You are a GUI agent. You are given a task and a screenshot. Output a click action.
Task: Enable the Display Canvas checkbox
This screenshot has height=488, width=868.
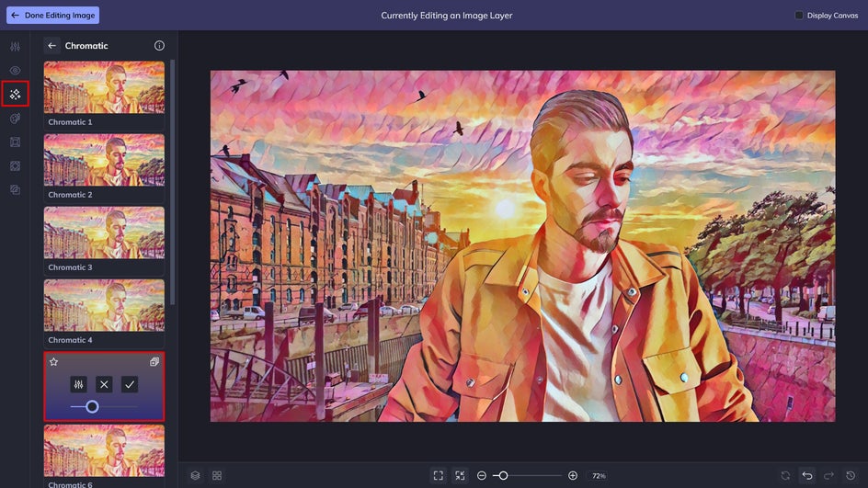pyautogui.click(x=799, y=16)
